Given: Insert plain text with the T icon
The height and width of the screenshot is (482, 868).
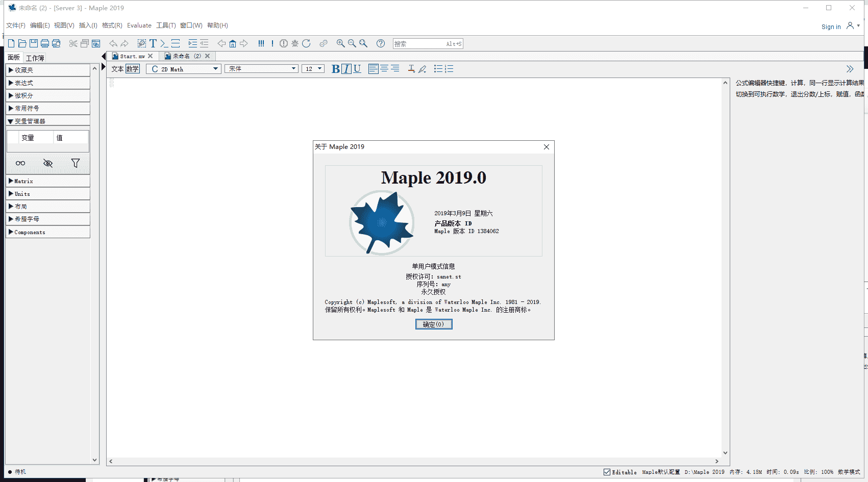Looking at the screenshot, I should (152, 43).
